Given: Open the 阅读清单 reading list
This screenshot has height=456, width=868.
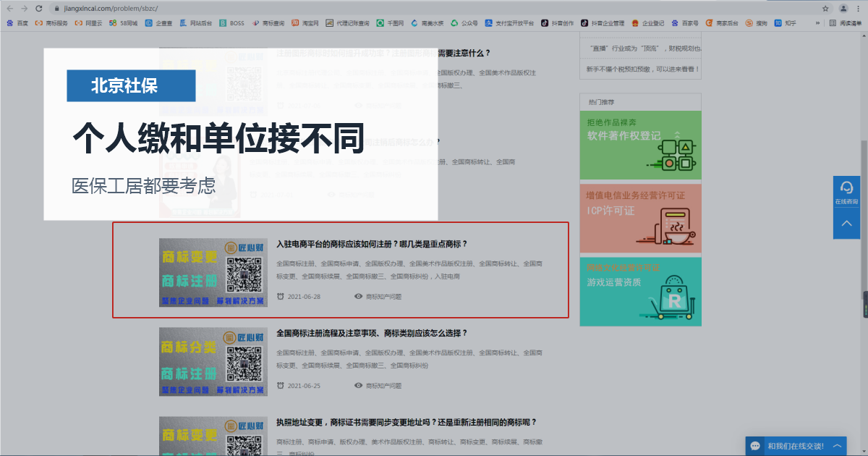Looking at the screenshot, I should pyautogui.click(x=845, y=23).
